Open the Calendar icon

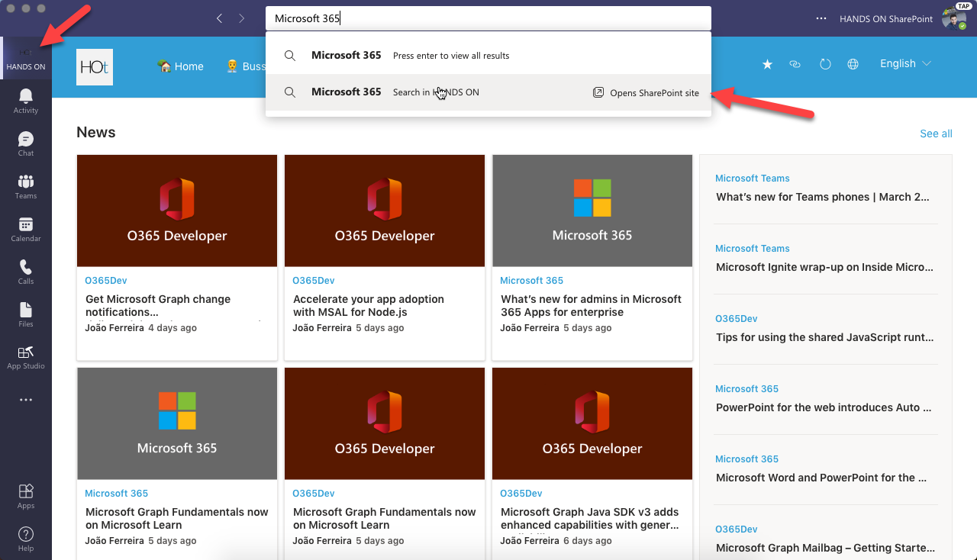(x=26, y=228)
